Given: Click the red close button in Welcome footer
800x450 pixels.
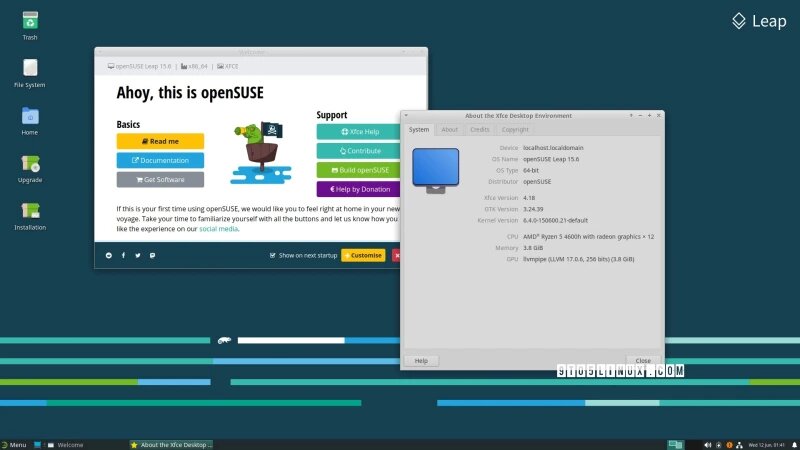Looking at the screenshot, I should [396, 255].
